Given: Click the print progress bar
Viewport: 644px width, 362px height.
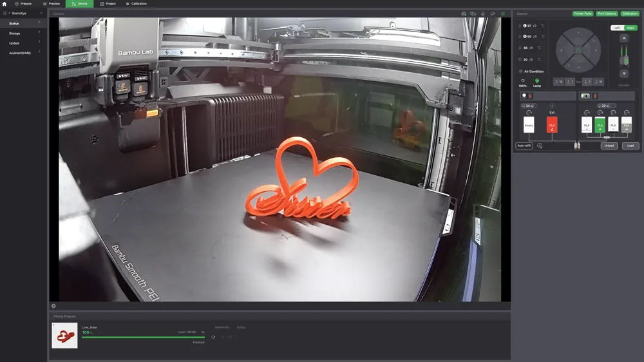Looking at the screenshot, I should pyautogui.click(x=144, y=338).
